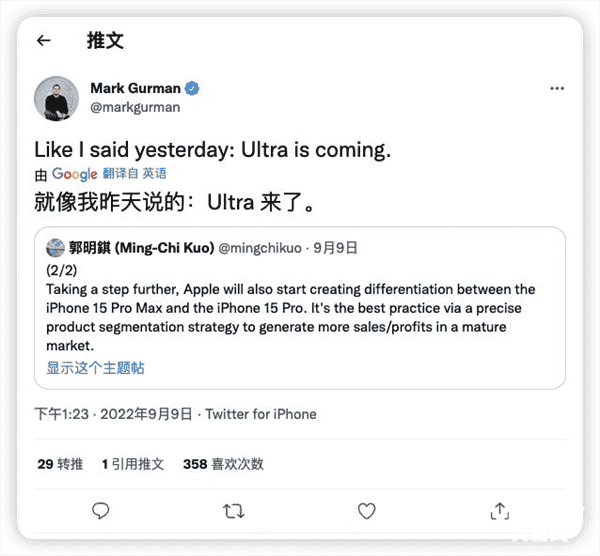Click the reply speech bubble icon
The width and height of the screenshot is (600, 556).
[x=100, y=510]
